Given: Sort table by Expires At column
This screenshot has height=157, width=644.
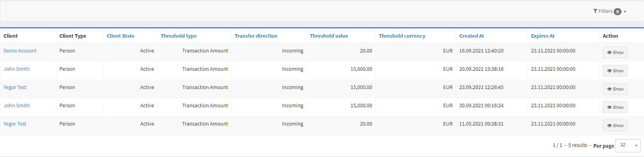Looking at the screenshot, I should point(543,36).
